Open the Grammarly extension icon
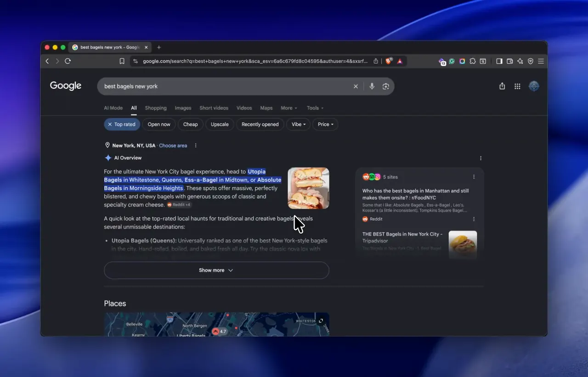 [452, 61]
